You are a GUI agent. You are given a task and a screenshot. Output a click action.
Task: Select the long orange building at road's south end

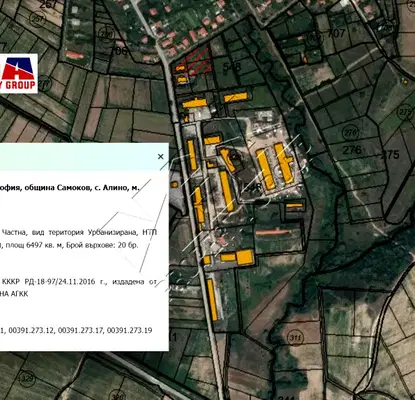tap(212, 300)
